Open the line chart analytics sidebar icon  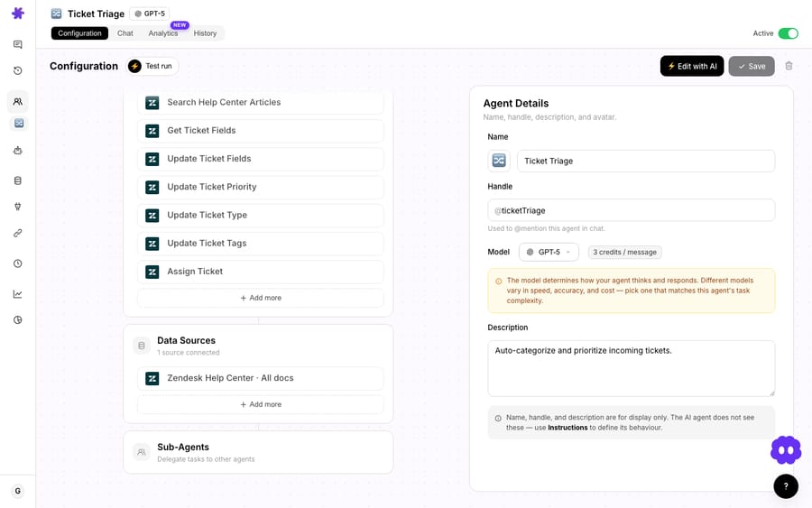click(x=18, y=294)
